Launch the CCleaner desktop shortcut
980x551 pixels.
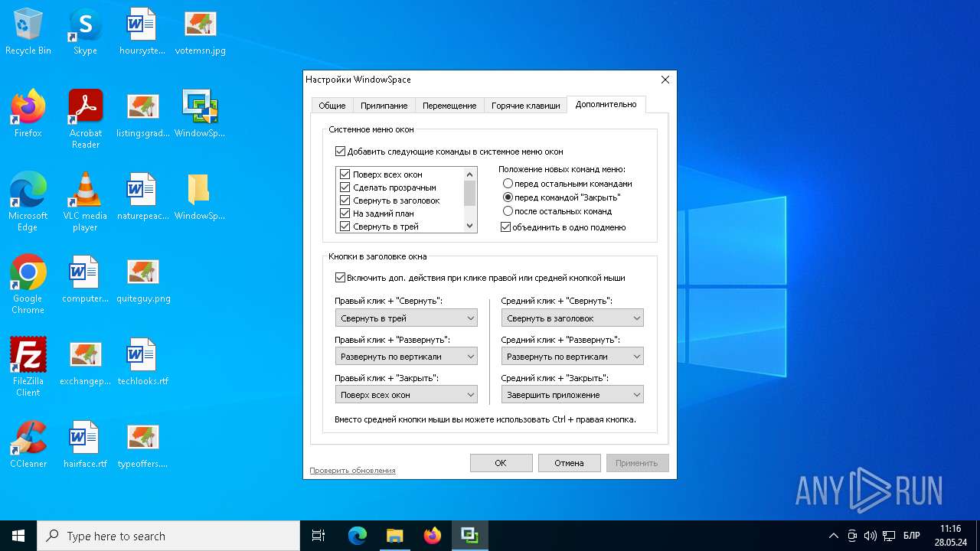[x=28, y=445]
